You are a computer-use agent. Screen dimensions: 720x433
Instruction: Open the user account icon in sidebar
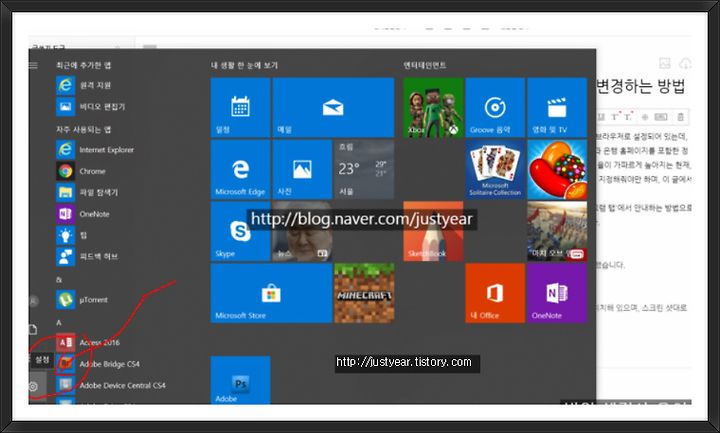tap(34, 301)
